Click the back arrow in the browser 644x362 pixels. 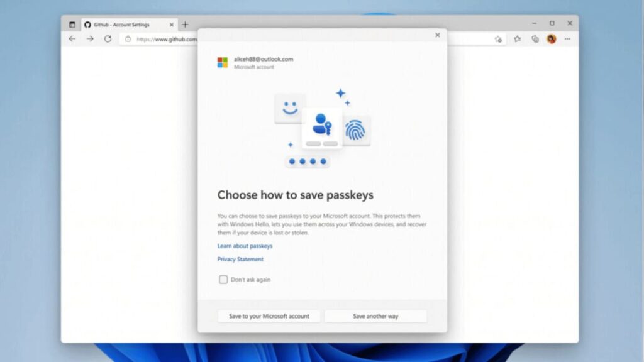[x=72, y=38]
